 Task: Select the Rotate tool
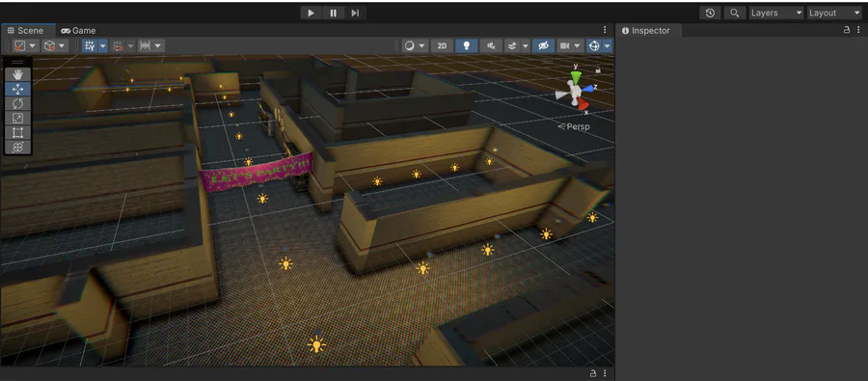(17, 103)
